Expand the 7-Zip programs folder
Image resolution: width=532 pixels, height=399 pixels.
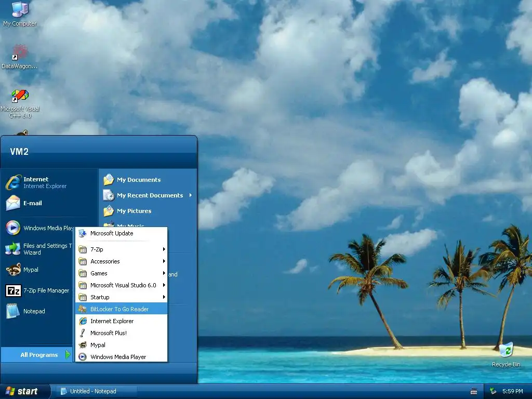[121, 249]
